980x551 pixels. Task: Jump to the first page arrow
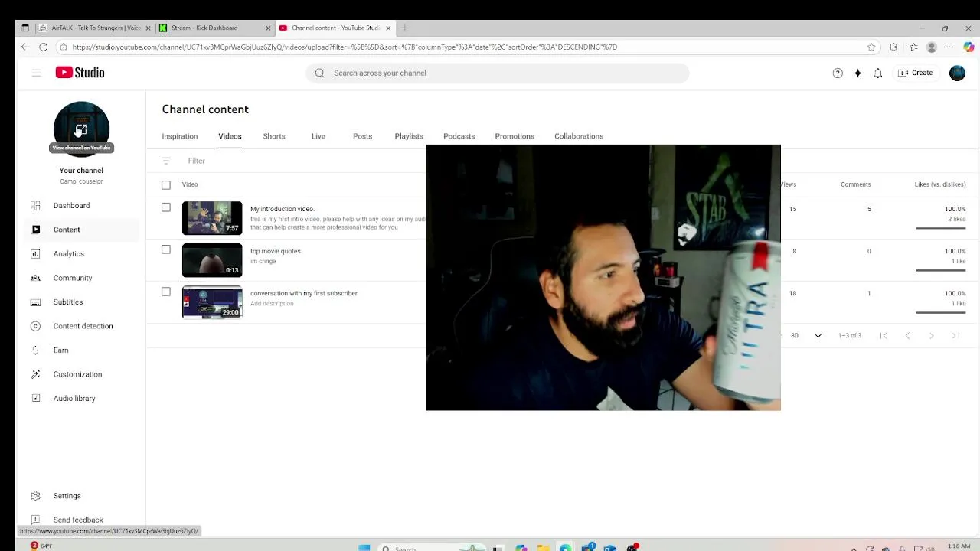884,335
